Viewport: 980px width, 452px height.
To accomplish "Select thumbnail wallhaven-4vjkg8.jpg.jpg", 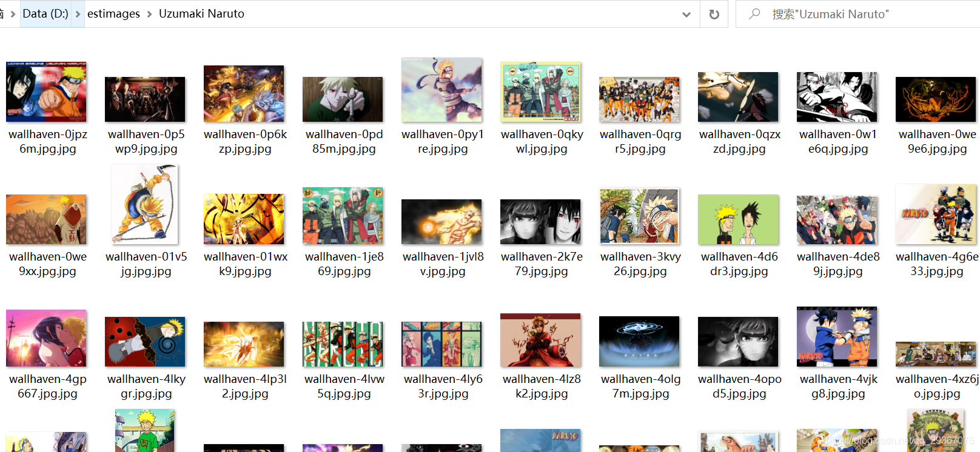I will click(x=837, y=337).
